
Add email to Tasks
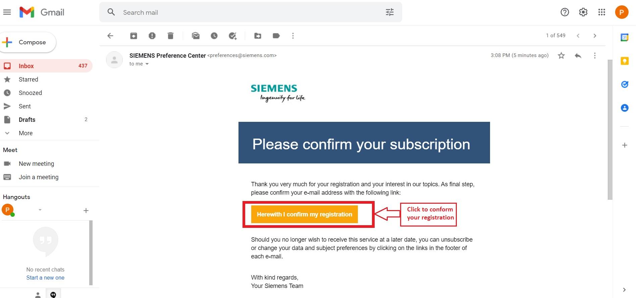click(232, 36)
